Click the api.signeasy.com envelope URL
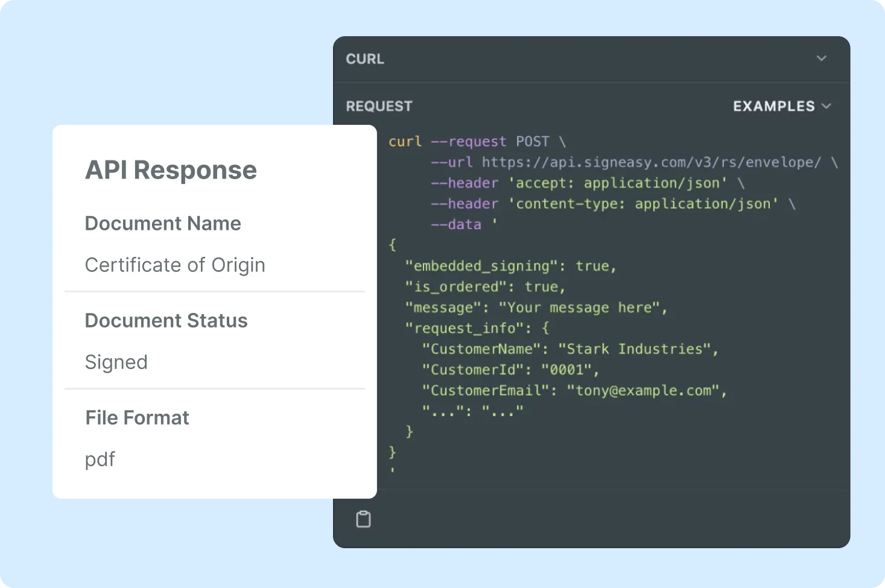This screenshot has height=588, width=885. point(652,162)
